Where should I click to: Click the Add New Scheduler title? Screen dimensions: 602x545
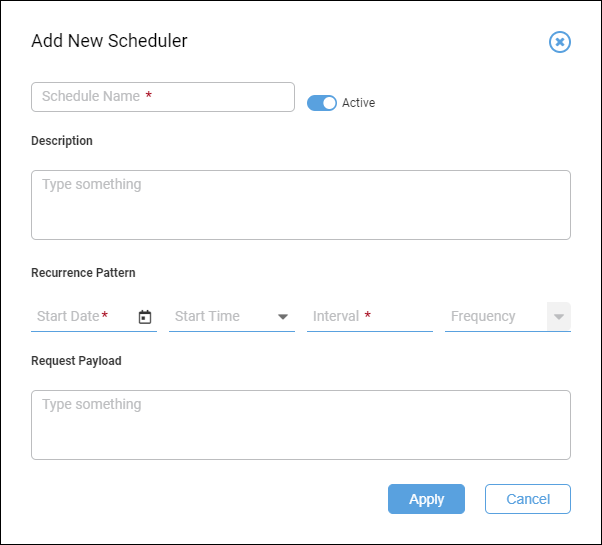pyautogui.click(x=109, y=41)
